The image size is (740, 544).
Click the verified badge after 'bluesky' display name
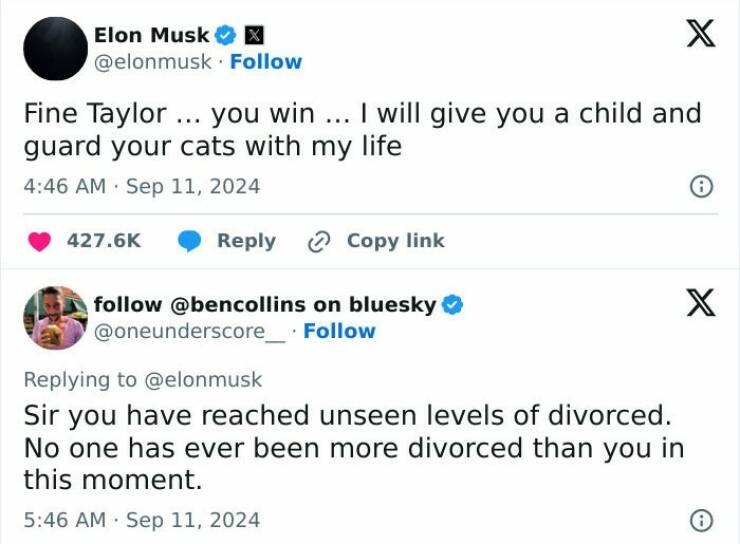tap(452, 304)
